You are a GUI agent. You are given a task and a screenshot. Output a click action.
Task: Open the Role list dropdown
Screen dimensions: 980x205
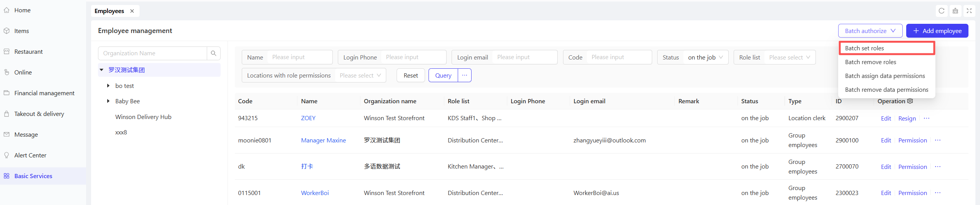point(789,57)
